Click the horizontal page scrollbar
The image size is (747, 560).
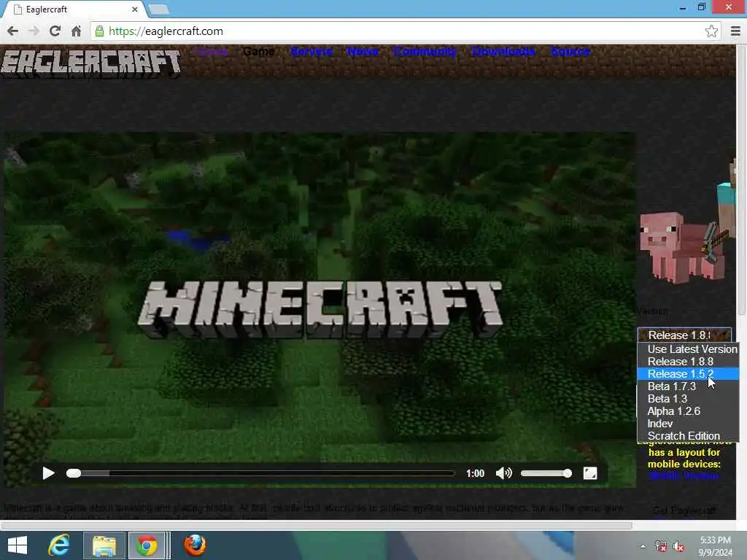(x=317, y=526)
